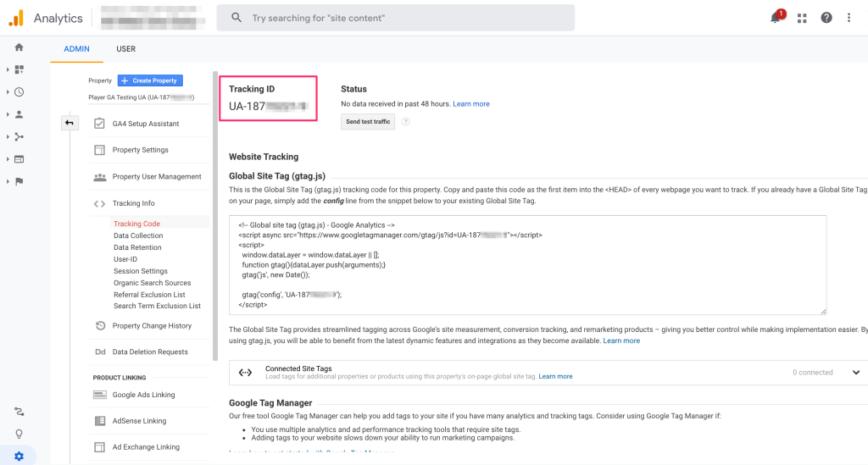
Task: Select Tracking Code in Tracking Info
Action: click(136, 224)
